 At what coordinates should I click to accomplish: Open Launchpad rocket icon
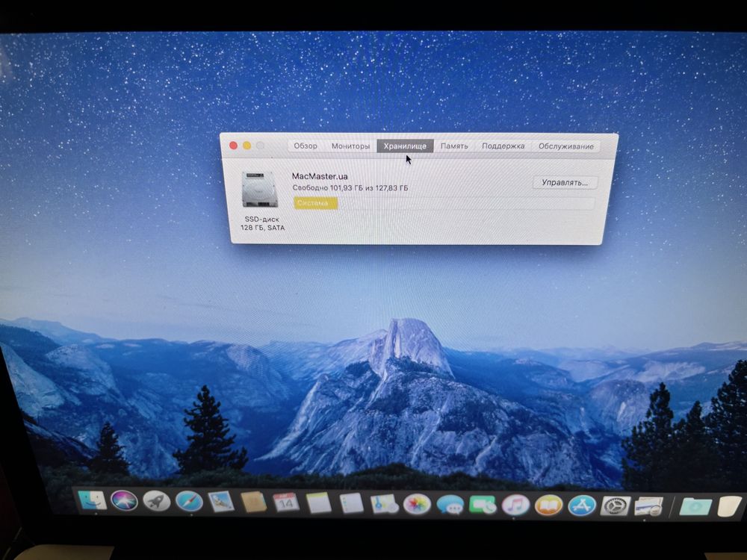click(x=157, y=502)
